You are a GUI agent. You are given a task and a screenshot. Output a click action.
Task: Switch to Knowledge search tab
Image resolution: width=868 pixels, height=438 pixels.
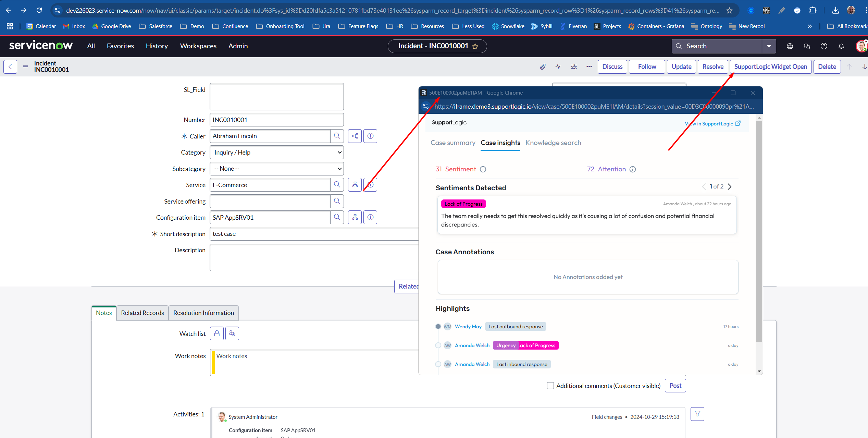coord(553,143)
